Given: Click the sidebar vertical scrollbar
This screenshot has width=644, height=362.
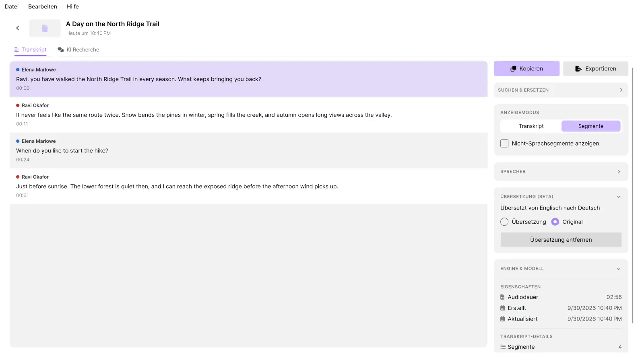Looking at the screenshot, I should pyautogui.click(x=633, y=195).
